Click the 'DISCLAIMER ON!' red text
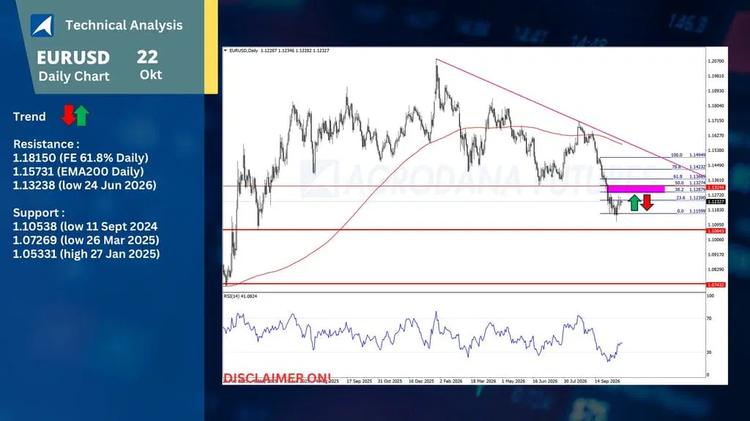The width and height of the screenshot is (750, 421). click(x=277, y=378)
